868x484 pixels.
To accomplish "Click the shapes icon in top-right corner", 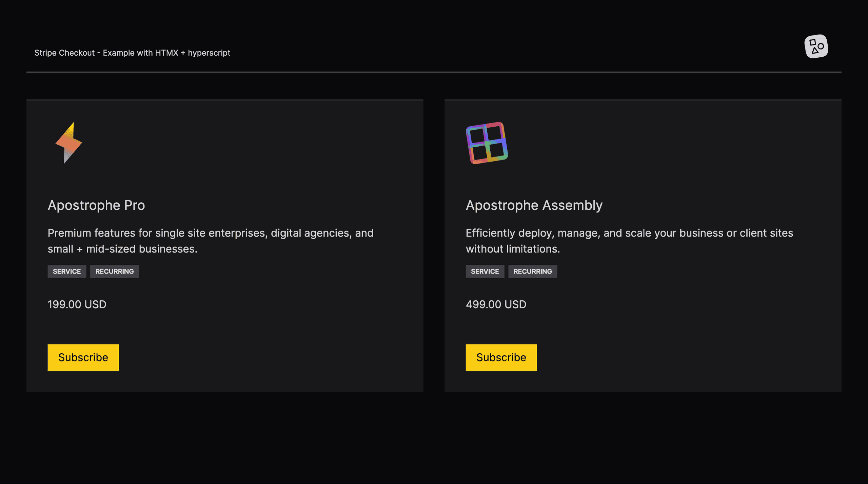I will 816,46.
